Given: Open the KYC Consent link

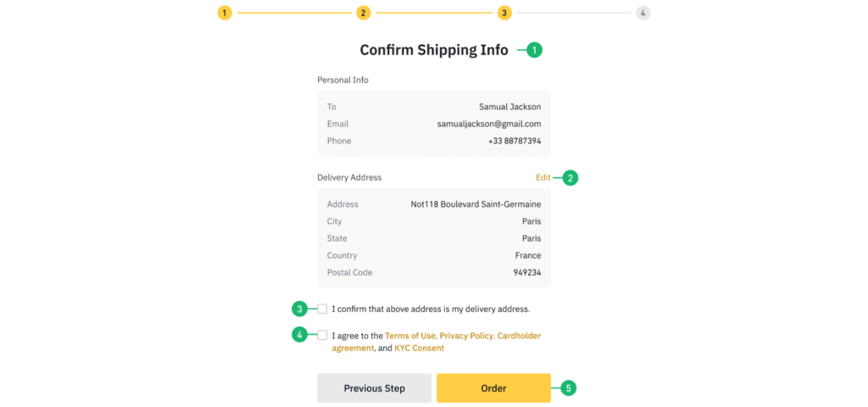Looking at the screenshot, I should point(419,348).
